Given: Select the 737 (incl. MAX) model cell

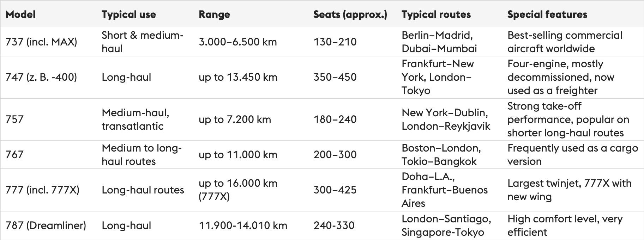Looking at the screenshot, I should [x=41, y=42].
